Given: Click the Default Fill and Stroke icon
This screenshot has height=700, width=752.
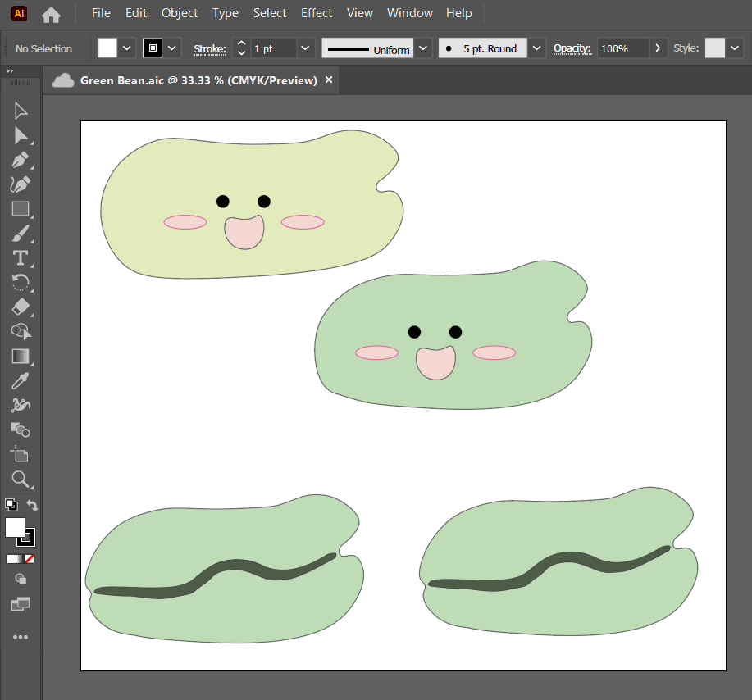Looking at the screenshot, I should [x=11, y=505].
